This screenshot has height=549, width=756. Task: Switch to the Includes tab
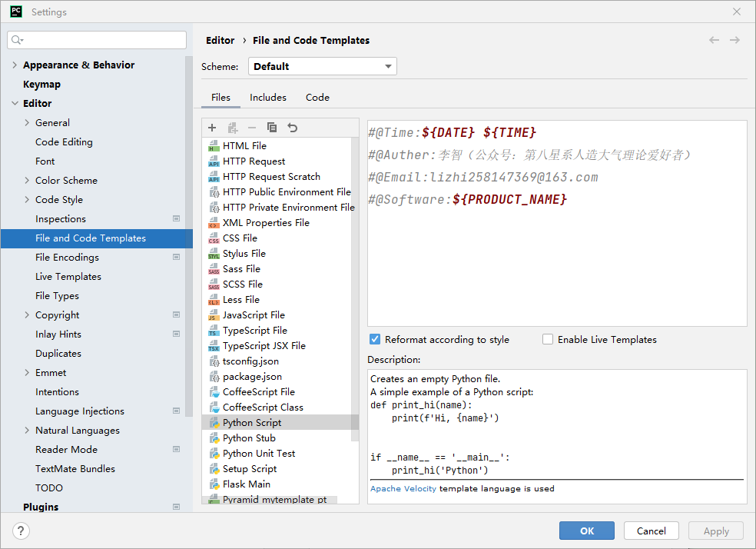(x=268, y=98)
